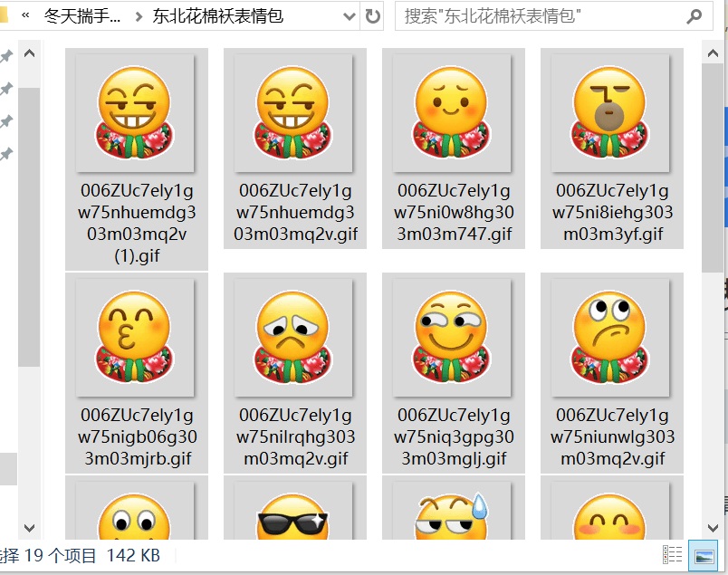Click the navigation pane scroll-down arrow
Image resolution: width=728 pixels, height=575 pixels.
29,528
